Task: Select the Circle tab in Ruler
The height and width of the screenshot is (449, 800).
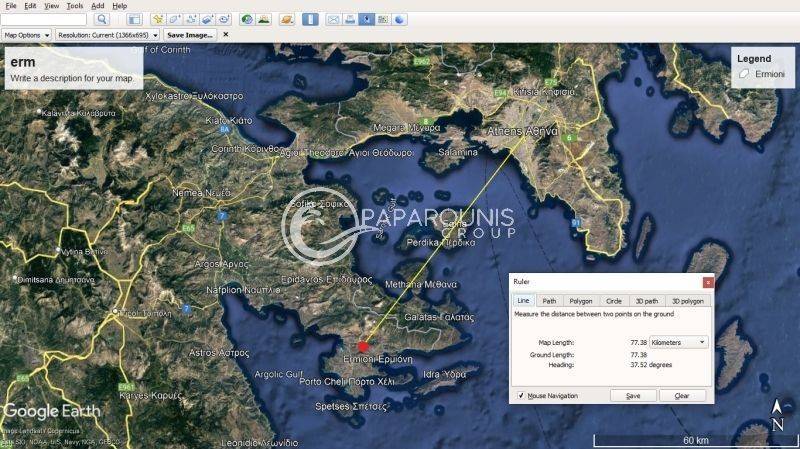Action: click(613, 301)
